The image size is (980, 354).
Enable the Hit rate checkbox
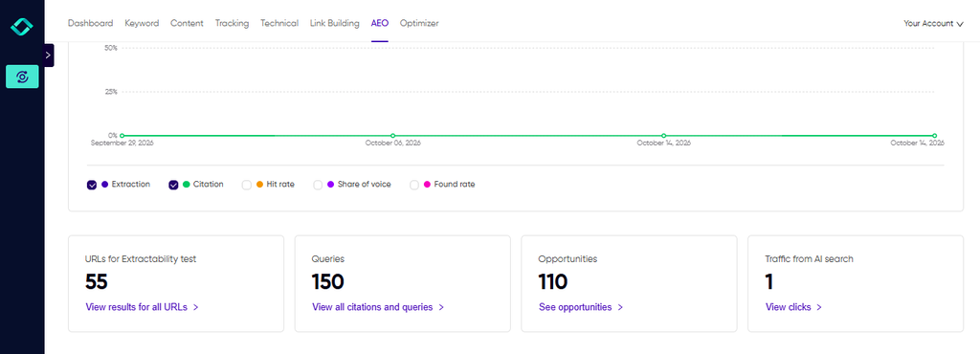coord(246,185)
